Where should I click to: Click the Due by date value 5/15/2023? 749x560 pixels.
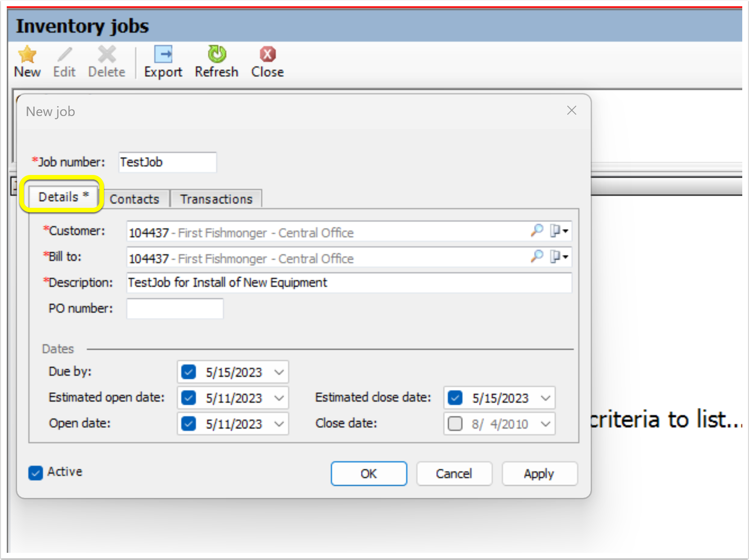234,372
